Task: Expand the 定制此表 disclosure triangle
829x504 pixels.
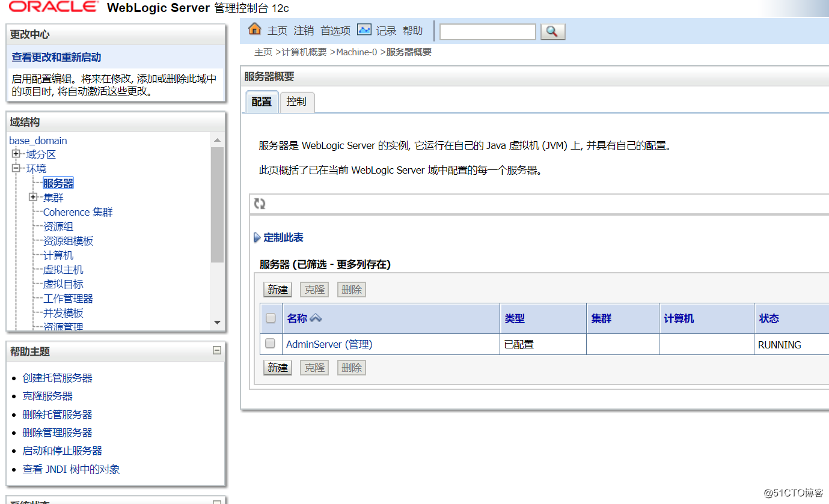Action: pyautogui.click(x=257, y=238)
